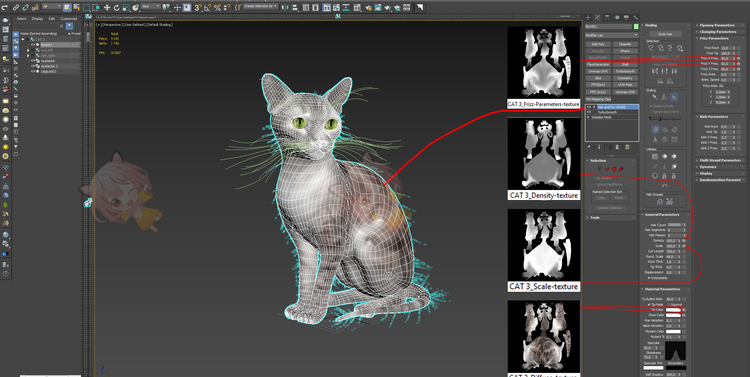Viewport: 750px width, 377px height.
Task: Select the Hair Brush styling icon
Action: point(655,97)
